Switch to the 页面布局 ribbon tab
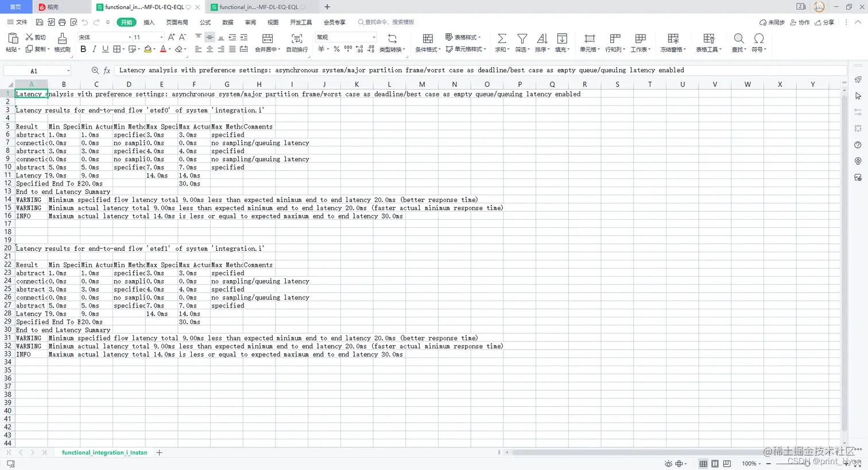The image size is (868, 470). pos(177,22)
